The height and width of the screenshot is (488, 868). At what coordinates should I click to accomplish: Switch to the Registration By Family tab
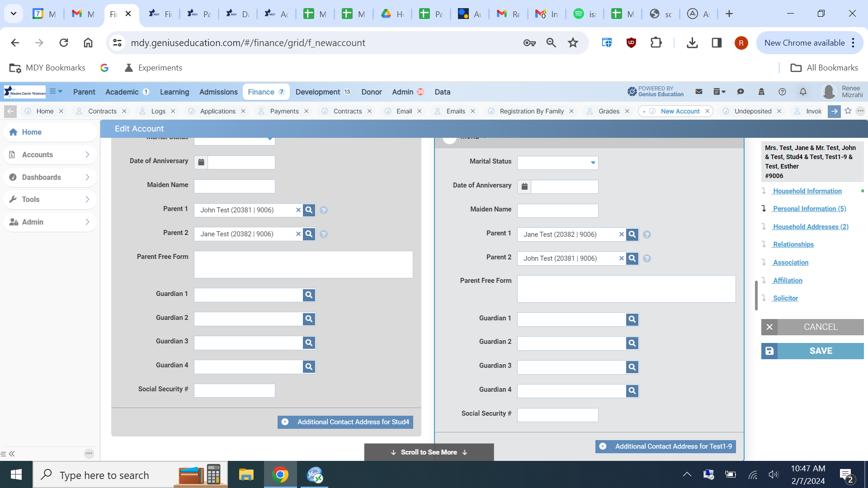[531, 111]
